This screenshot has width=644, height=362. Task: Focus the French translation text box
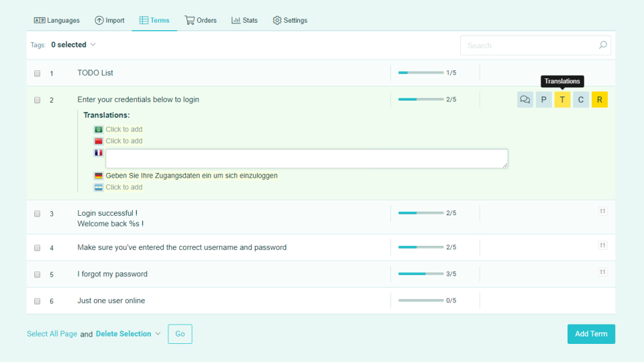307,159
